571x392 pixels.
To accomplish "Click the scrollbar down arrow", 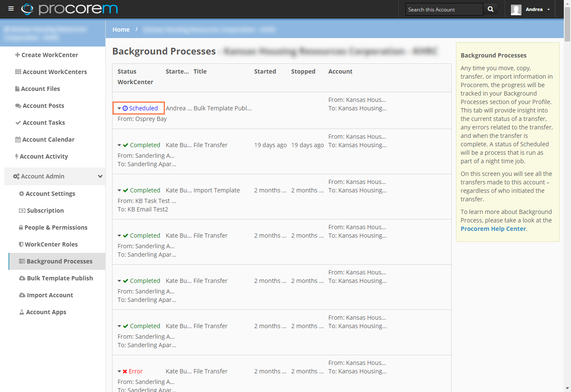I will pyautogui.click(x=567, y=388).
